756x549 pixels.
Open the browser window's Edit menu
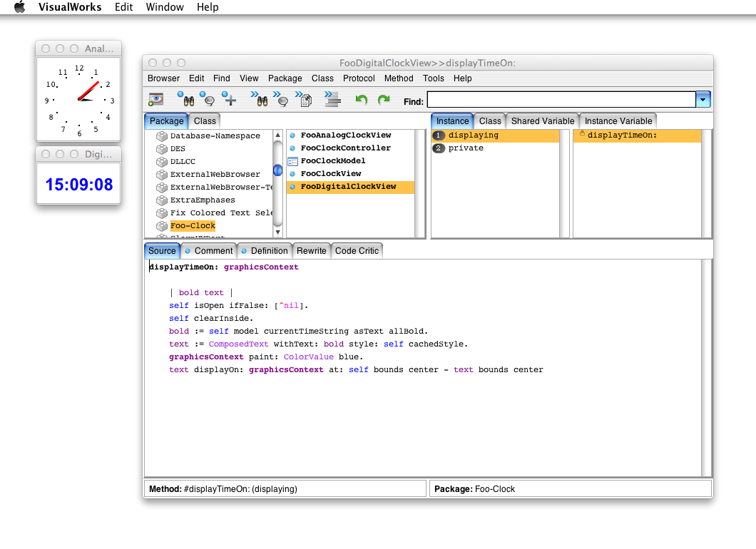(196, 78)
